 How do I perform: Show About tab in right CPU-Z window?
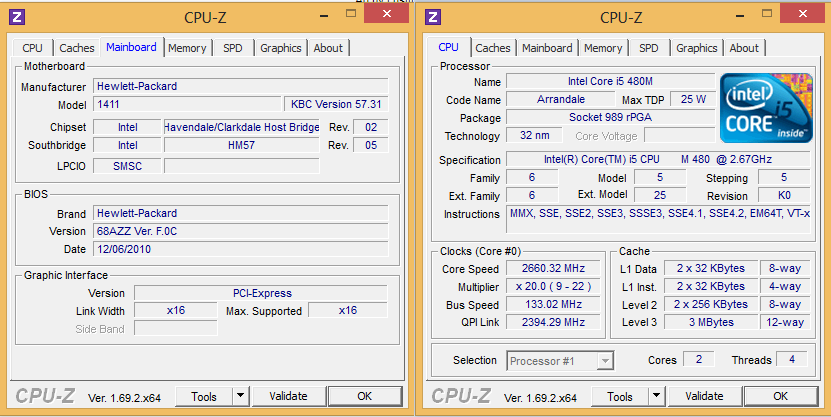pos(744,48)
